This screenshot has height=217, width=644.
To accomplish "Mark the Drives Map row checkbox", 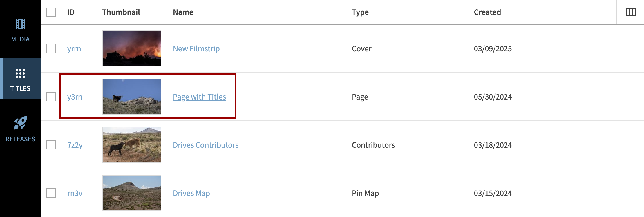I will (x=51, y=193).
